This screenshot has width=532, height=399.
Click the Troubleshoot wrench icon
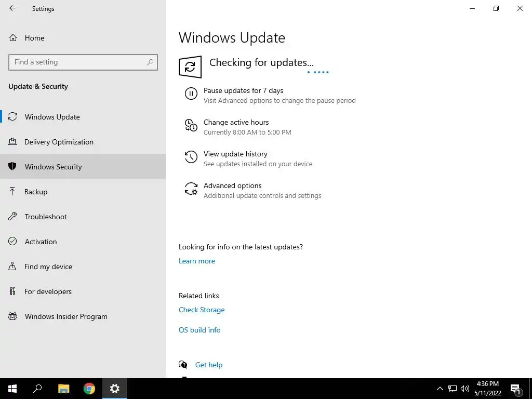(x=12, y=216)
